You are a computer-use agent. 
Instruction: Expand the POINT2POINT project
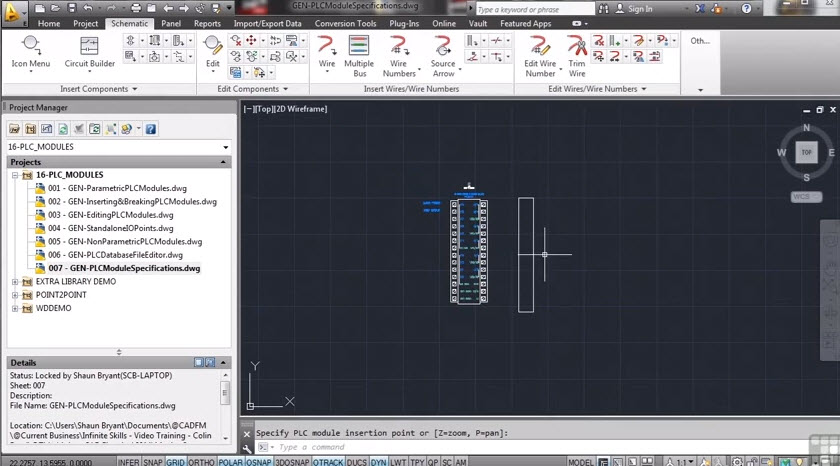click(x=15, y=295)
